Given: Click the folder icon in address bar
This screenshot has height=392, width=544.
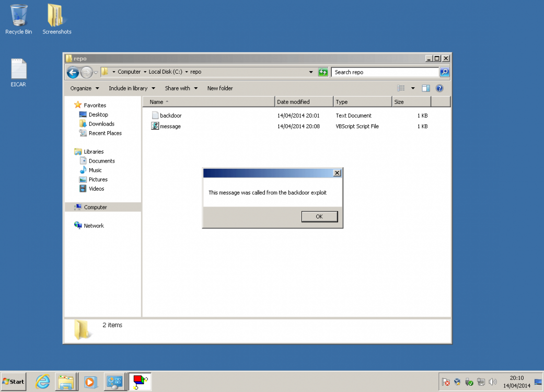Looking at the screenshot, I should (x=105, y=72).
